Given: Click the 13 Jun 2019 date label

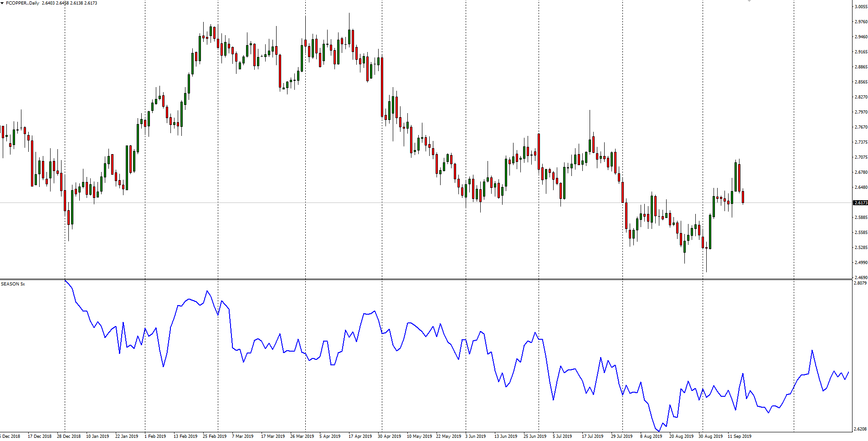Looking at the screenshot, I should [506, 436].
